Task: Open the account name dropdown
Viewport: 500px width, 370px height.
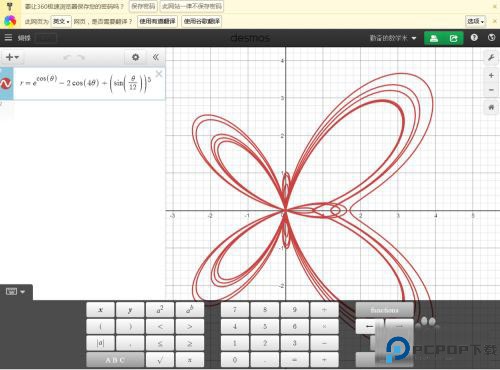Action: (393, 38)
